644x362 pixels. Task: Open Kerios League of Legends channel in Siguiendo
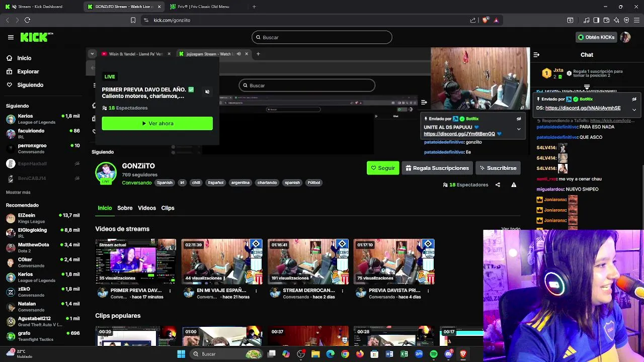(x=43, y=119)
